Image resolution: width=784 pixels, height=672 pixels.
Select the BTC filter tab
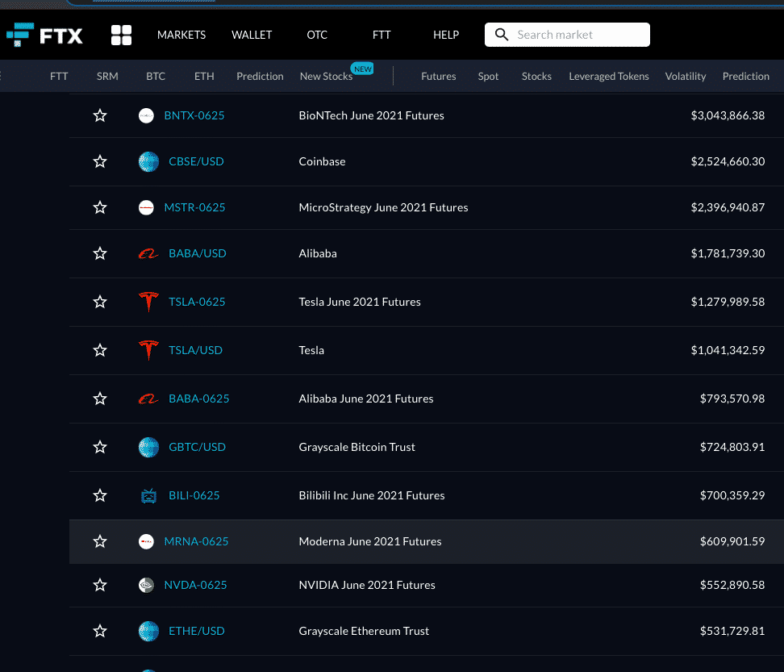click(156, 77)
